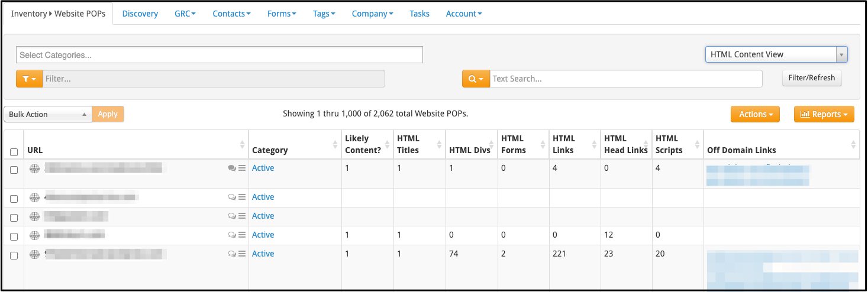Image resolution: width=868 pixels, height=292 pixels.
Task: Open comments icon in row with 12 Head Links
Action: tap(232, 235)
